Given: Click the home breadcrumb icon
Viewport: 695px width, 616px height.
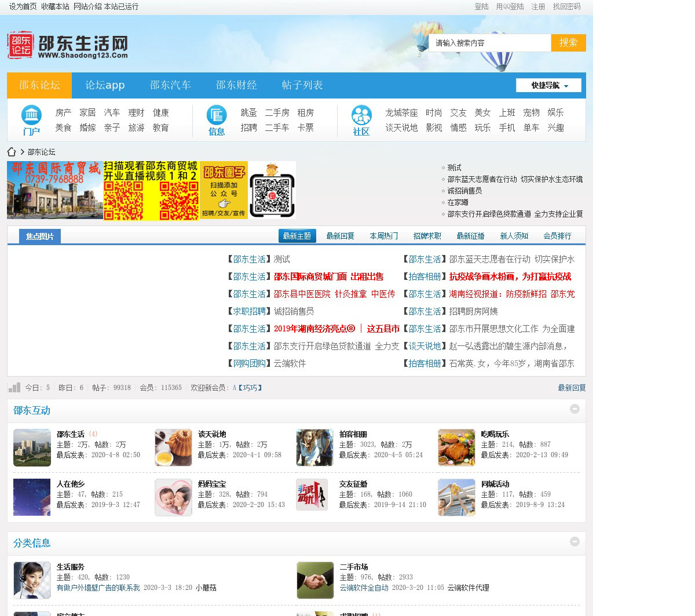Looking at the screenshot, I should tap(12, 152).
